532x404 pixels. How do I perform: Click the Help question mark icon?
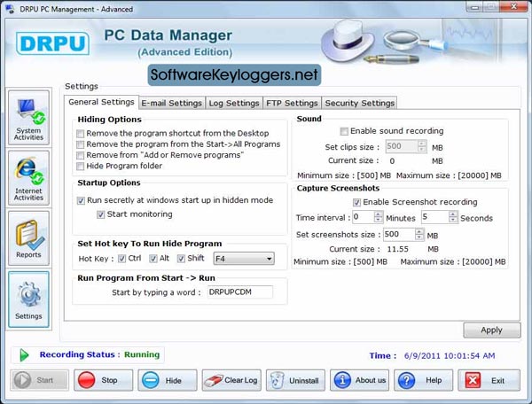click(406, 380)
